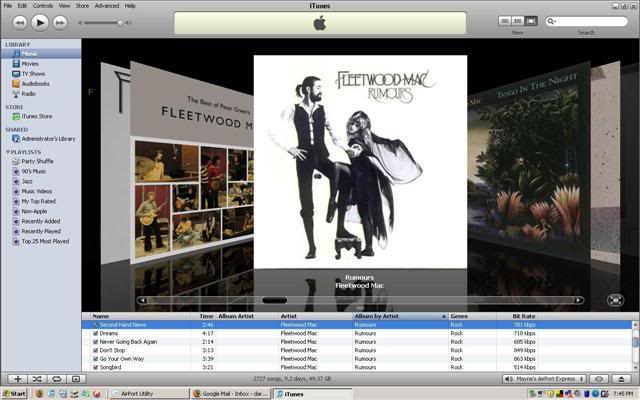This screenshot has height=400, width=640.
Task: Open the Edit menu
Action: tap(22, 6)
